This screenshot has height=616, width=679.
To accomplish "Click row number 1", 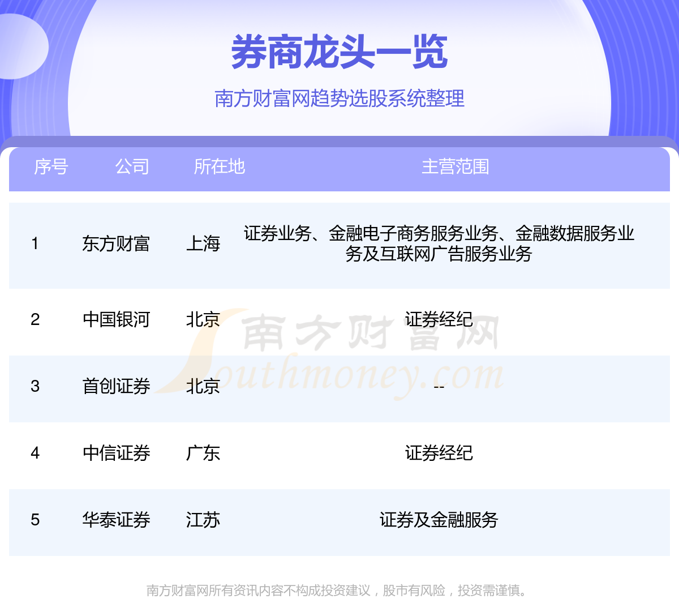I will pos(35,243).
